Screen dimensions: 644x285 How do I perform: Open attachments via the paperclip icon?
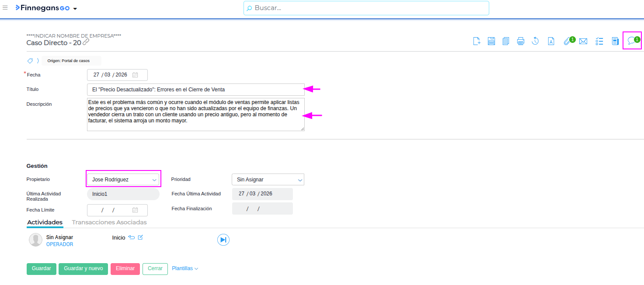(x=567, y=41)
